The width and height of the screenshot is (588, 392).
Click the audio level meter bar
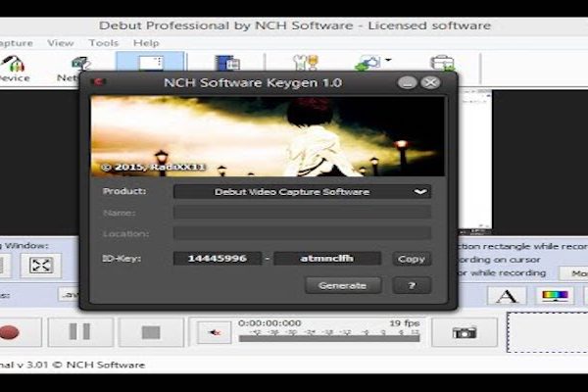tap(329, 339)
